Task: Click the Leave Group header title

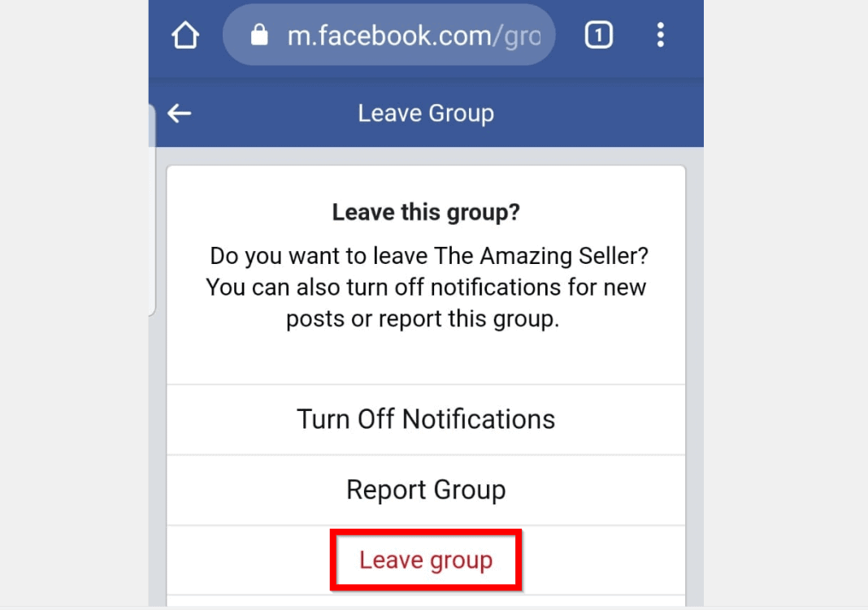Action: (x=426, y=114)
